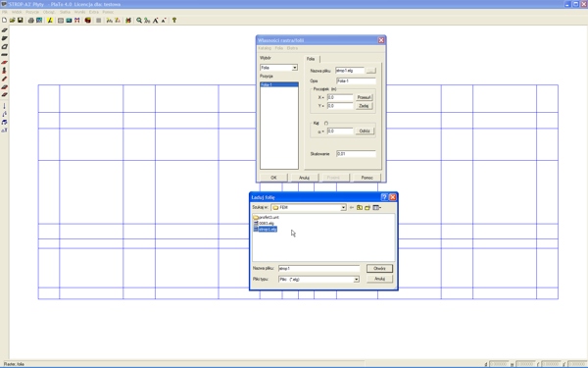This screenshot has width=588, height=368.
Task: Click the Odłóż button
Action: pos(365,131)
